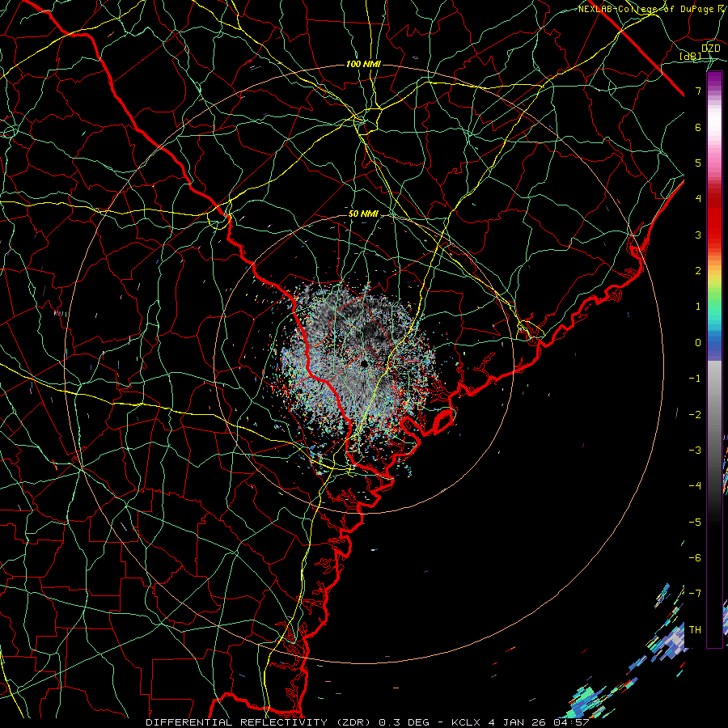Click the 4 value on the scale
Screen dimensions: 728x728
click(698, 199)
